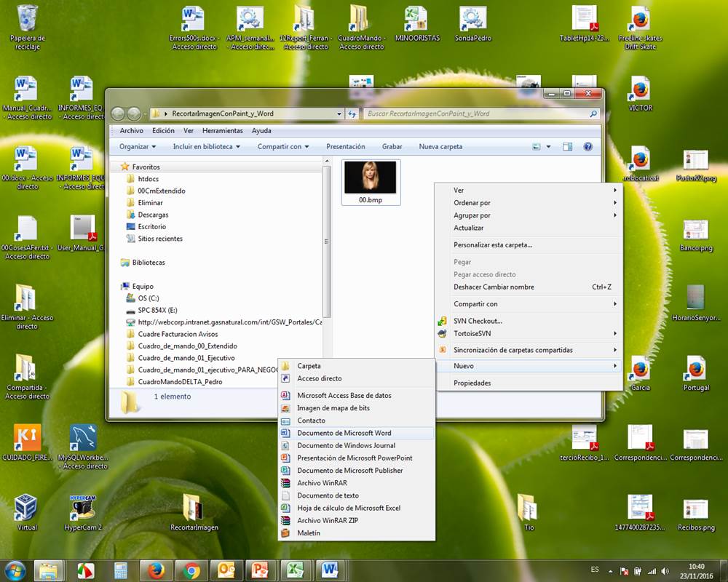Screen dimensions: 728x582
Task: Click the refresh button beside address bar
Action: click(353, 113)
